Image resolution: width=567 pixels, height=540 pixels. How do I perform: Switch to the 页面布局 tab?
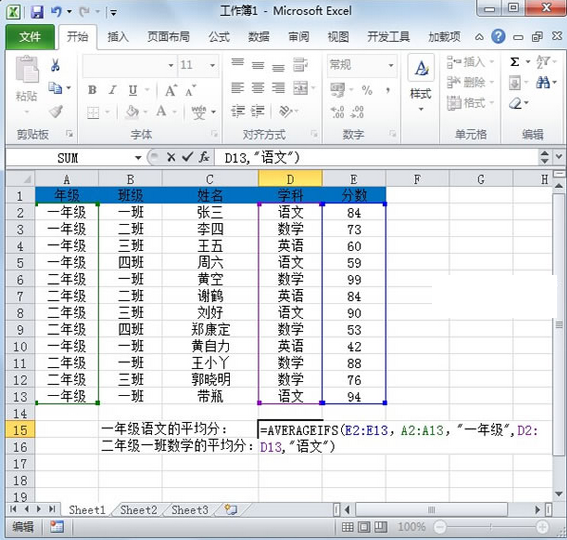click(169, 37)
